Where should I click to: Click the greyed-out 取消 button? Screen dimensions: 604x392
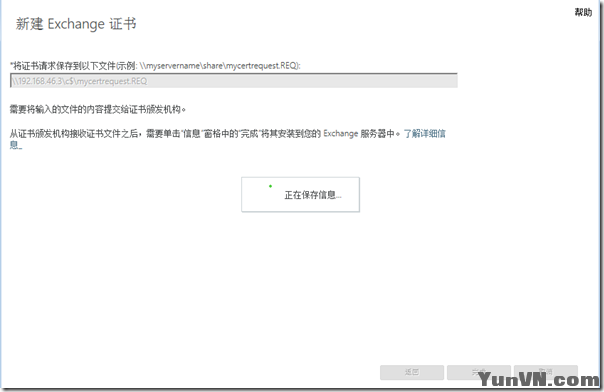545,372
